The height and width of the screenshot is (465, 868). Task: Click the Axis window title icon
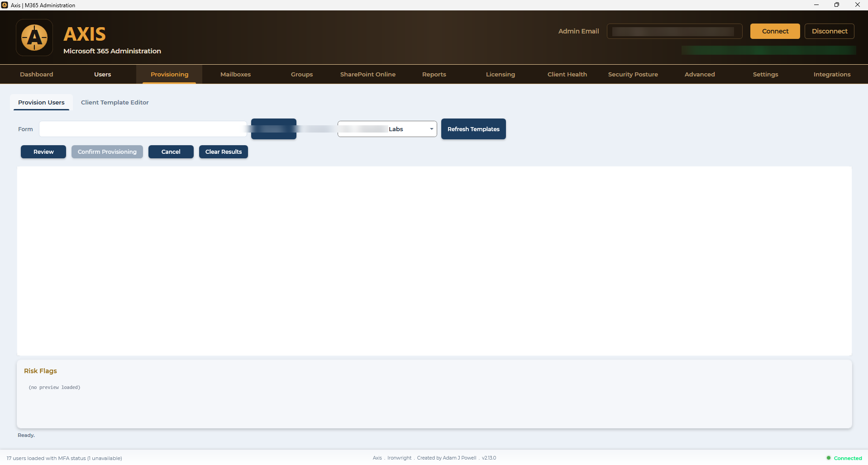click(x=5, y=5)
